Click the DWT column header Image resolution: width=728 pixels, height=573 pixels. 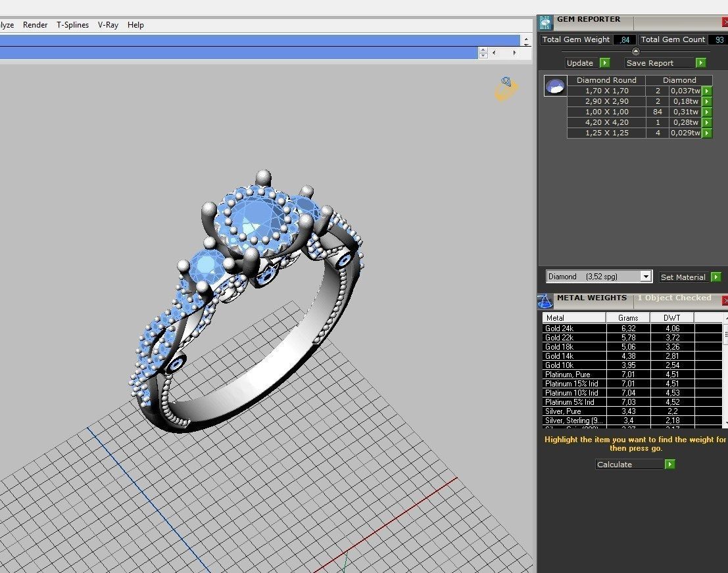tap(672, 318)
